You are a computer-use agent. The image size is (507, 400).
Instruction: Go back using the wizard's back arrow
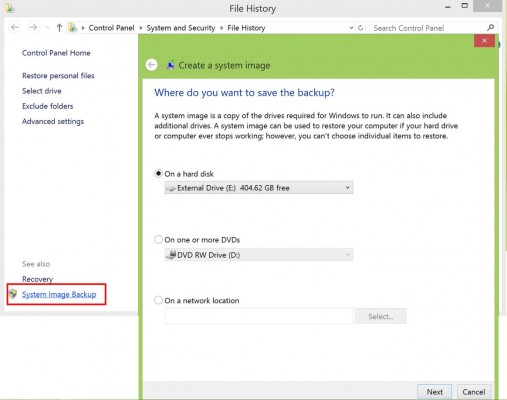coord(152,65)
